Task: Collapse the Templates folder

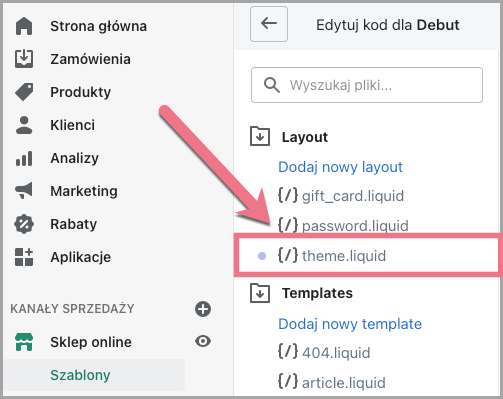Action: pyautogui.click(x=260, y=293)
